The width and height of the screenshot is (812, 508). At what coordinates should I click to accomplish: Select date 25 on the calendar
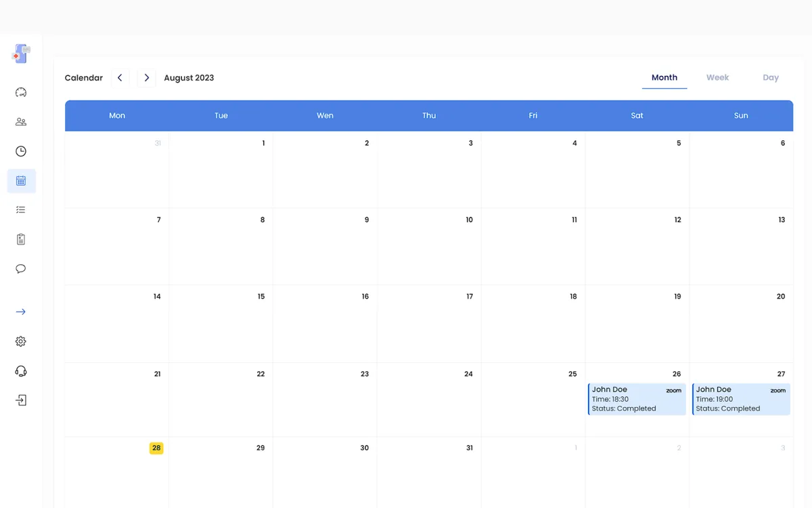coord(572,374)
